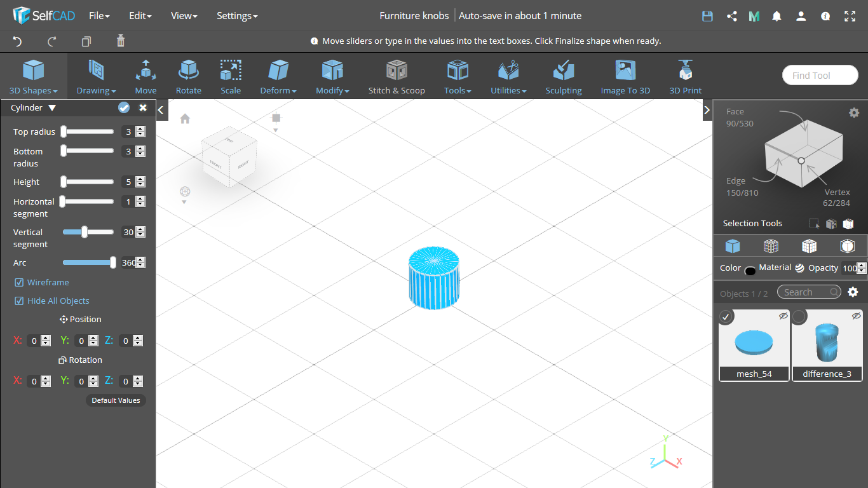
Task: Select the solid plus wireframe view icon
Action: (x=809, y=246)
